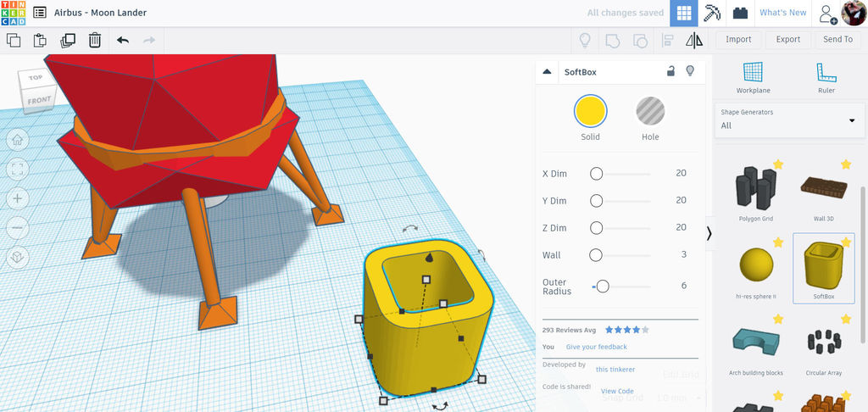Open What's New
The width and height of the screenshot is (868, 412).
click(x=782, y=13)
